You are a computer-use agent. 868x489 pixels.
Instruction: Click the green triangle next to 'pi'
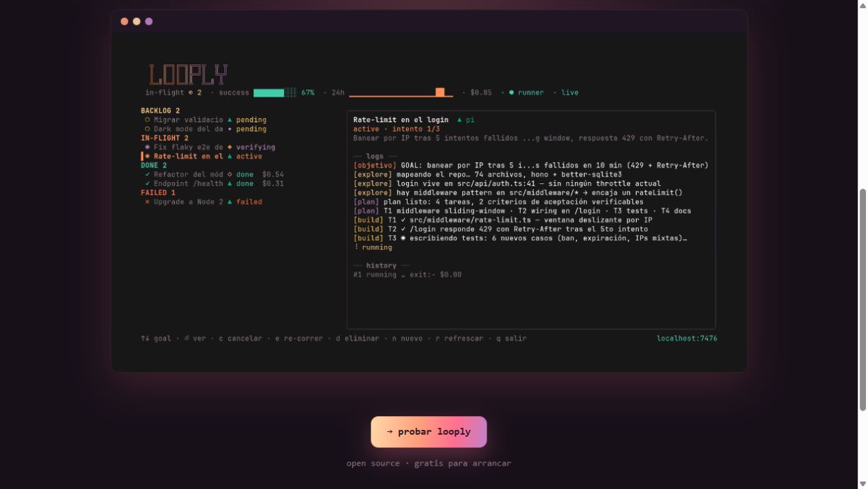point(460,120)
